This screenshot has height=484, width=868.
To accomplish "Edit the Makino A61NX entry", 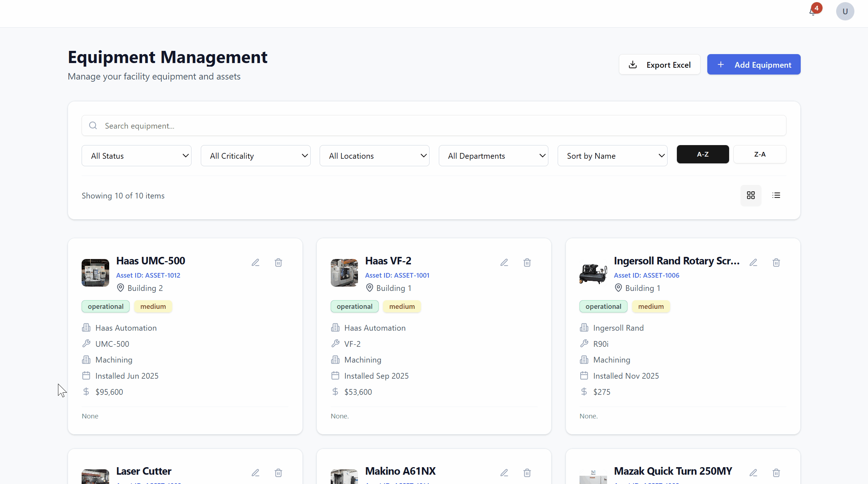I will [x=504, y=473].
